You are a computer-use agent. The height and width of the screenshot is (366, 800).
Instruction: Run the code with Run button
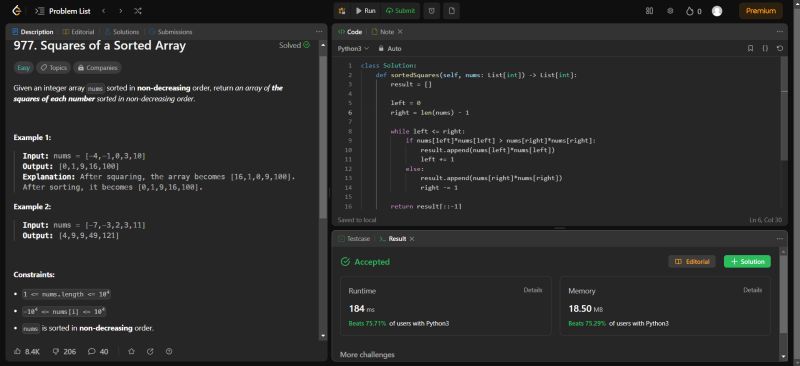pyautogui.click(x=365, y=11)
